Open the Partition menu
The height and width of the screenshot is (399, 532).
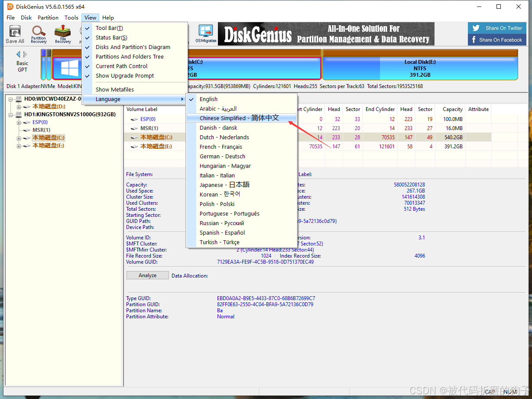48,18
